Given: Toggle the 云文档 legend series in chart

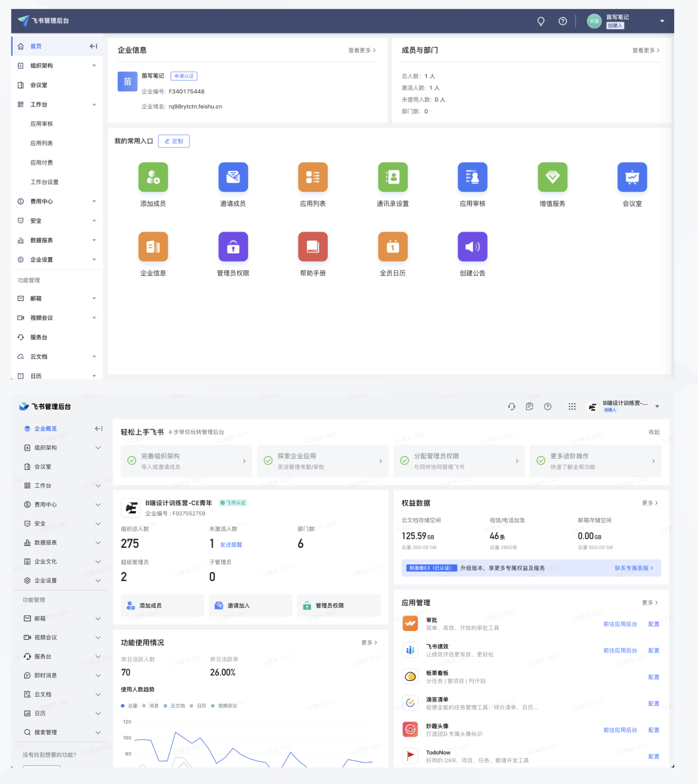Looking at the screenshot, I should pyautogui.click(x=174, y=706).
